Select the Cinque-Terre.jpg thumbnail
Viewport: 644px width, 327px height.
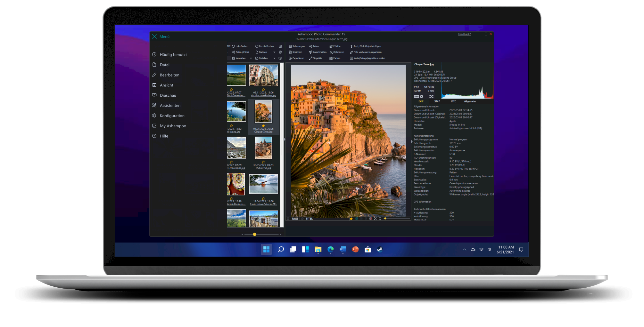tap(263, 112)
